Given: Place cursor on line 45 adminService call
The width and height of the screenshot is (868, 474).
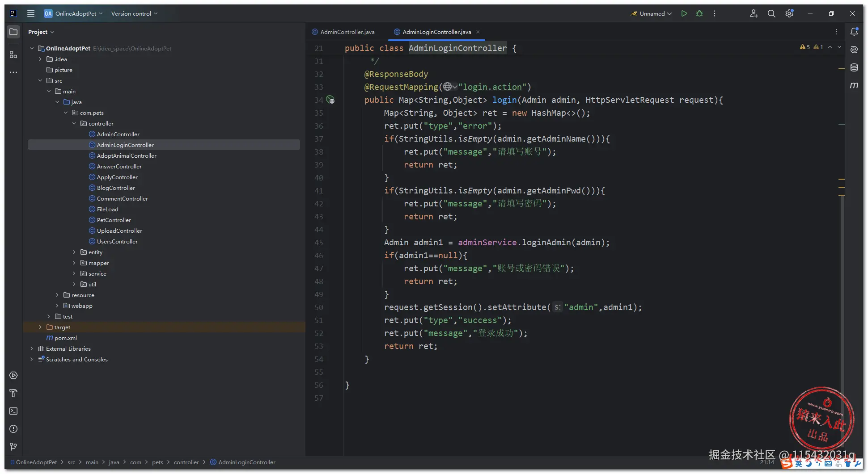Looking at the screenshot, I should [x=487, y=242].
